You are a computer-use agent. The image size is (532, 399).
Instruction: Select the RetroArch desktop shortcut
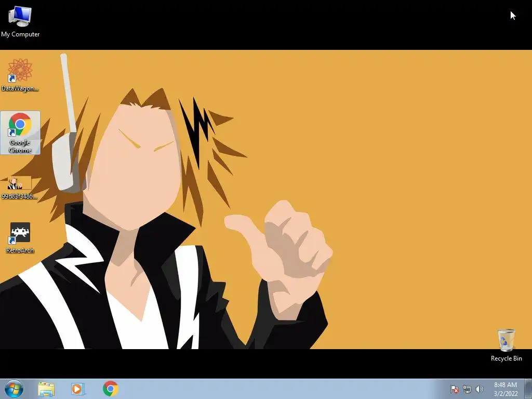(20, 238)
